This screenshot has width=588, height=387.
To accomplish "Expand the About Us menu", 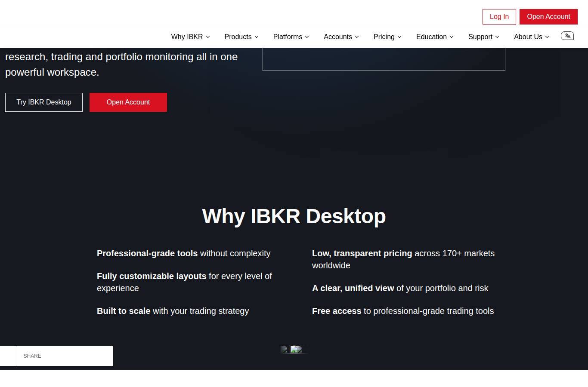I will (531, 37).
